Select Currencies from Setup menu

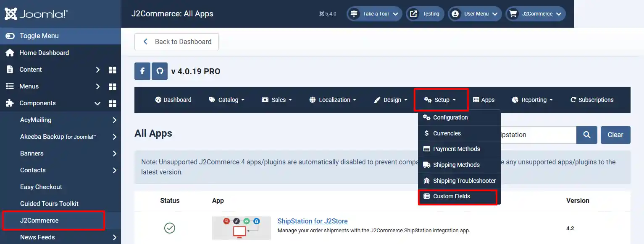[459, 133]
